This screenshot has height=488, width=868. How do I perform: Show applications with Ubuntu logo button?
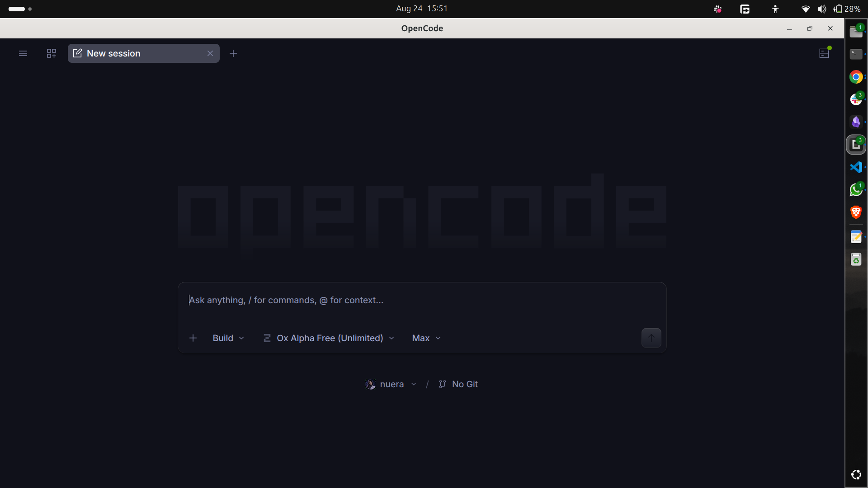pyautogui.click(x=856, y=474)
